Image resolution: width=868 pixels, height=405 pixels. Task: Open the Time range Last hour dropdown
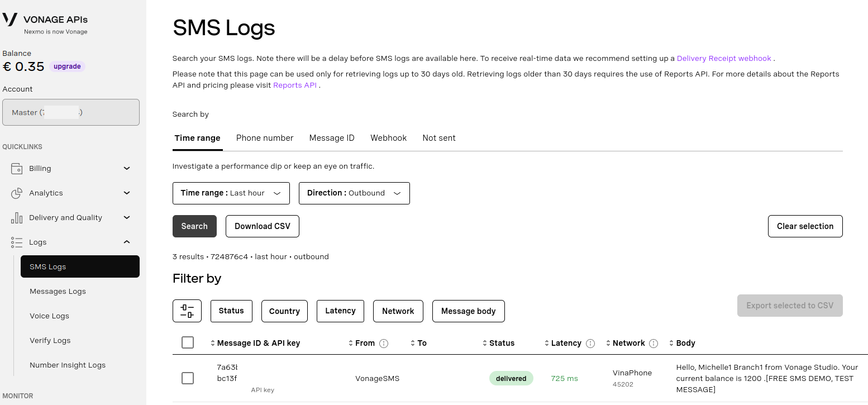[231, 193]
